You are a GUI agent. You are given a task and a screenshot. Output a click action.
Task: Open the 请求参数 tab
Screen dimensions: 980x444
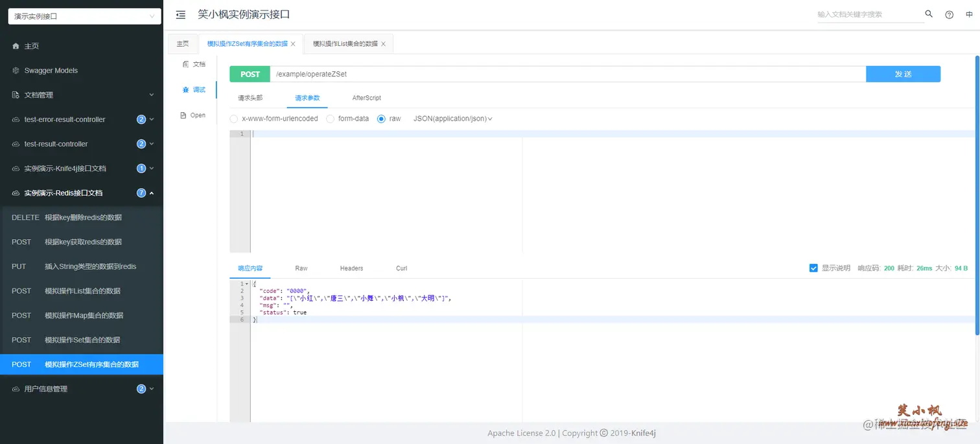[x=307, y=98]
